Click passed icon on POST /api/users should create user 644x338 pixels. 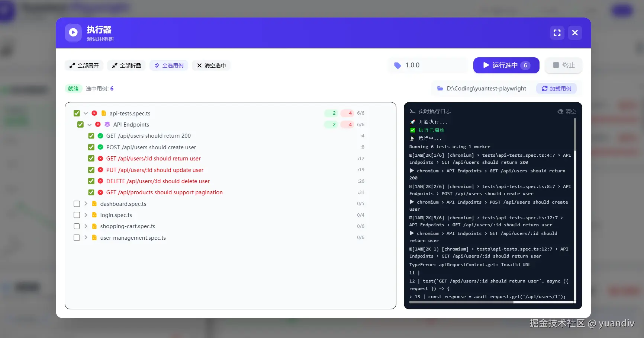(100, 147)
